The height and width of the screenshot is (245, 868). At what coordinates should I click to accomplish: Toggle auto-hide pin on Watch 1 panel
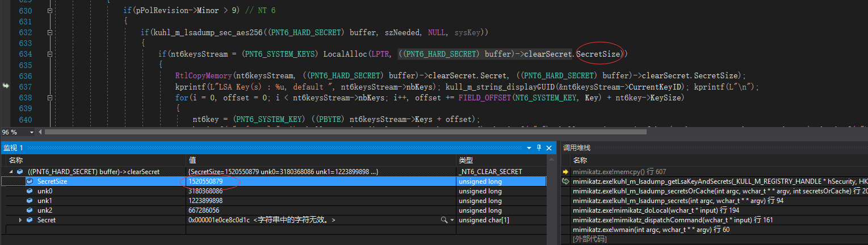click(x=539, y=147)
